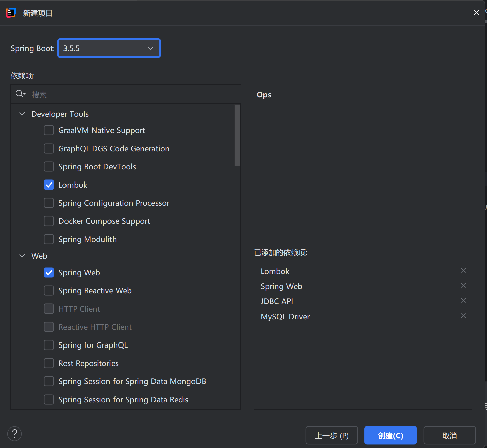Remove MySQL Driver from added dependencies
Image resolution: width=487 pixels, height=448 pixels.
coord(463,316)
